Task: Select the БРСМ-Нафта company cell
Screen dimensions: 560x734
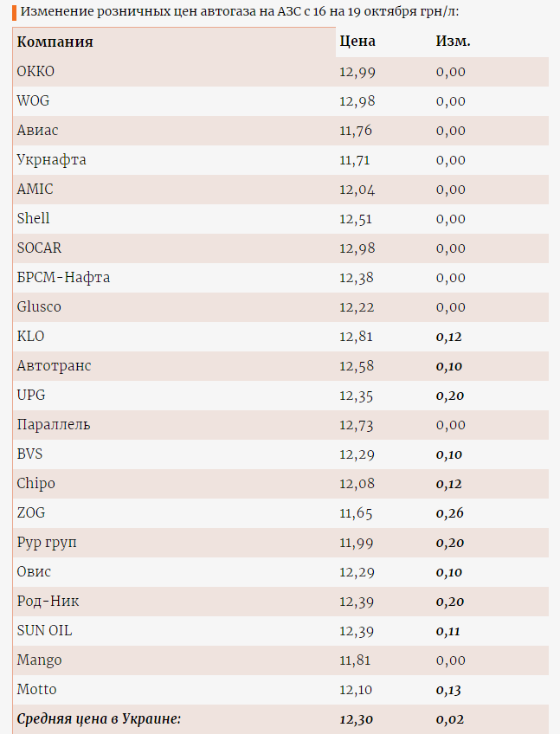Action: [x=63, y=278]
